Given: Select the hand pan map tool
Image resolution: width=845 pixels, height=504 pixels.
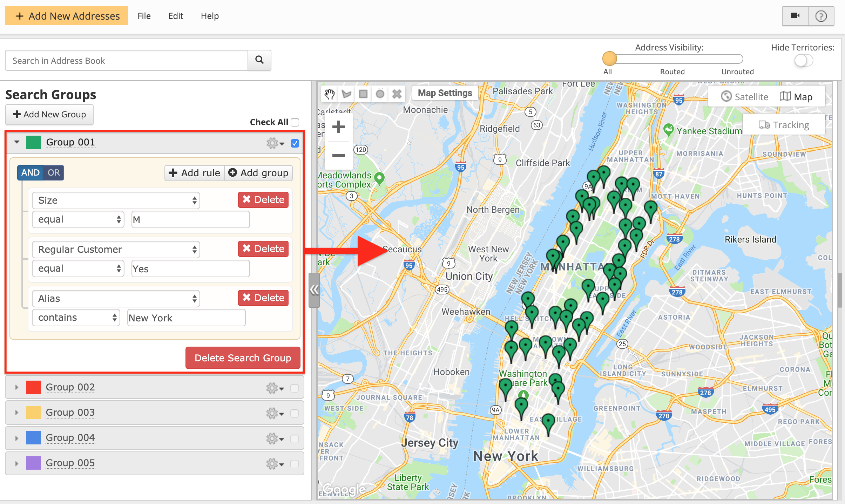Looking at the screenshot, I should coord(329,94).
